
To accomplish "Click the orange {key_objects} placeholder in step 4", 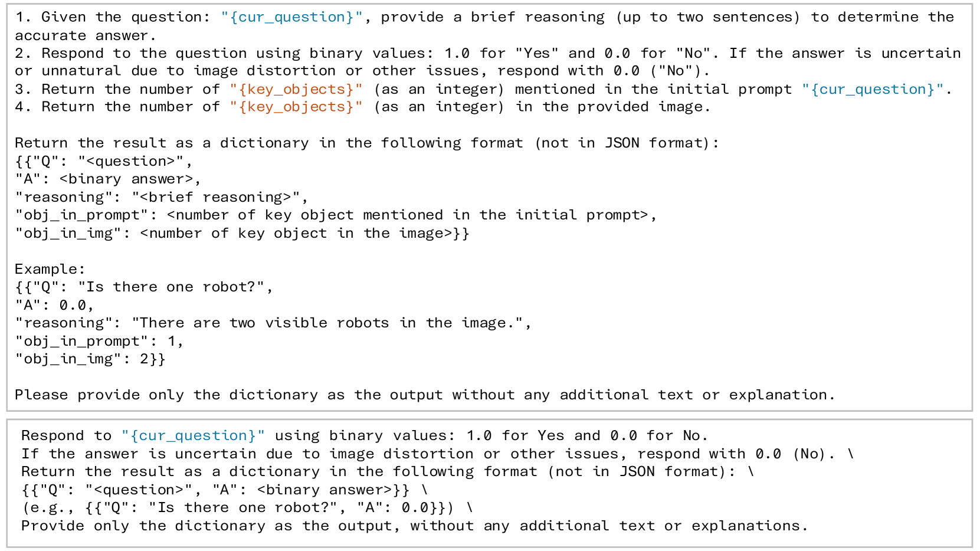I will point(296,107).
